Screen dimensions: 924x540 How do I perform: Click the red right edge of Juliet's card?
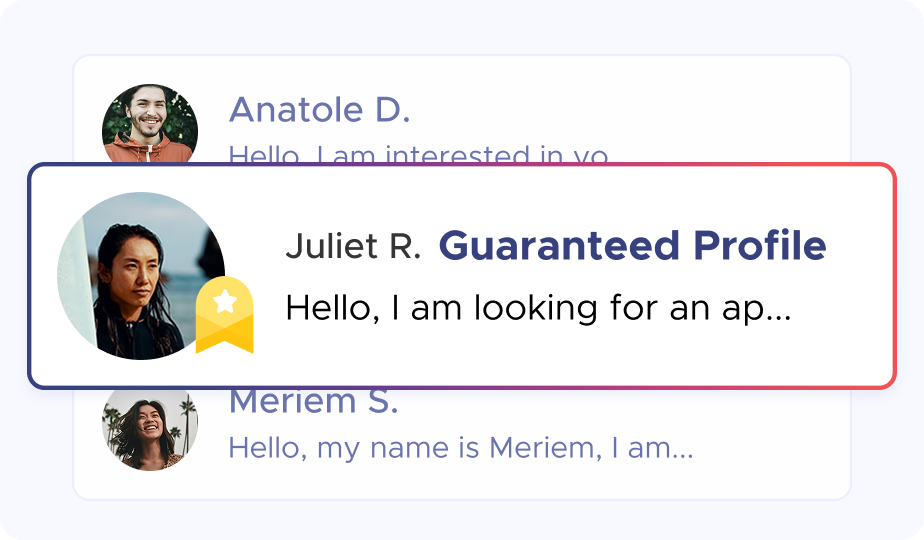(x=894, y=275)
